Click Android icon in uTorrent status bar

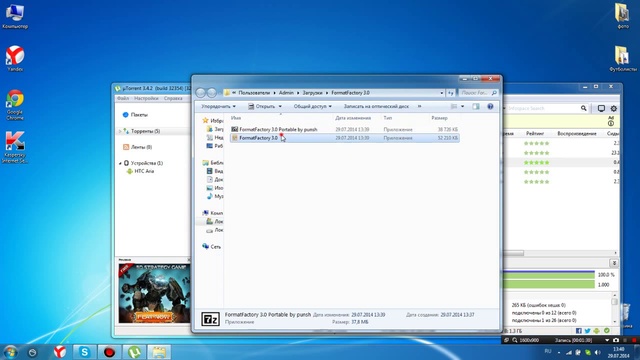(x=597, y=331)
